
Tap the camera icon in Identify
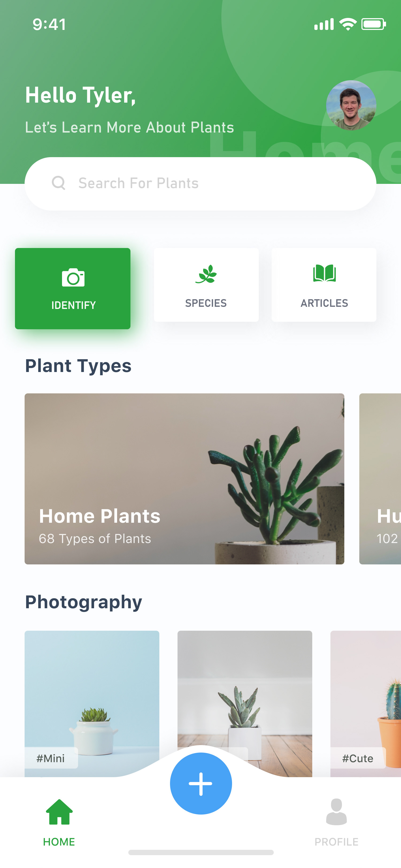click(x=73, y=278)
